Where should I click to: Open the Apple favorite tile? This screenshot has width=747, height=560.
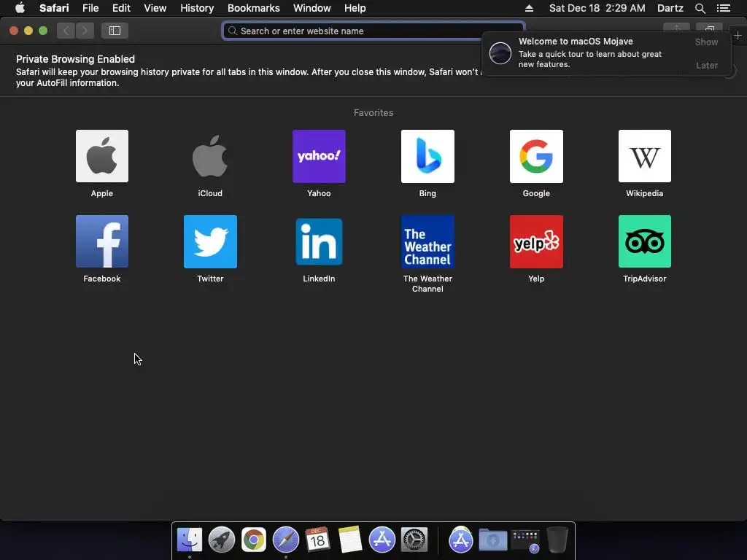point(102,156)
